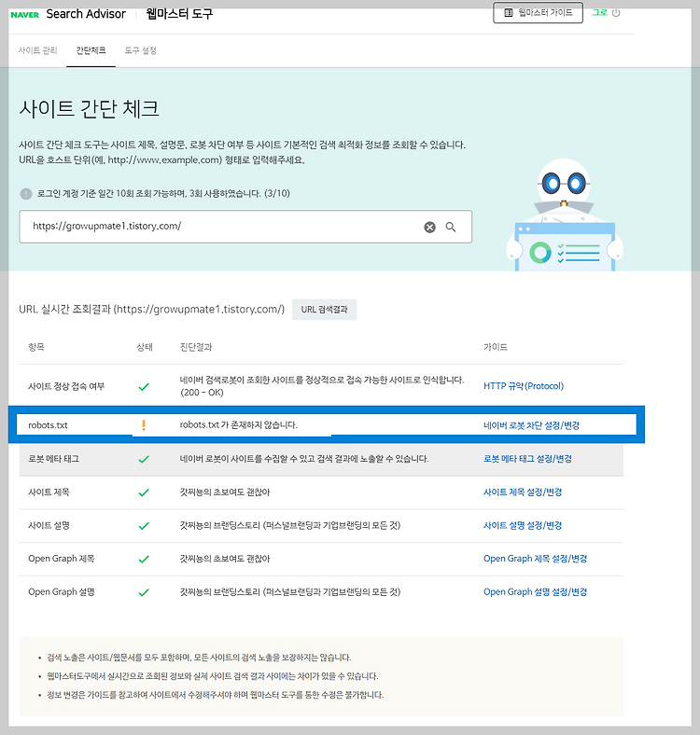Open 사이트 제목 설정/변경 link
The height and width of the screenshot is (735, 700).
523,492
